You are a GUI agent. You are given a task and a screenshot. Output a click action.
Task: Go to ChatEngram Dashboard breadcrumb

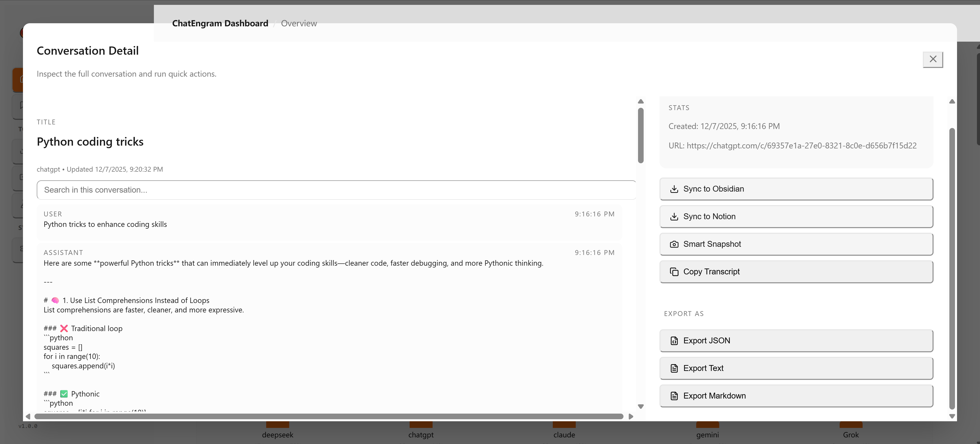coord(220,23)
